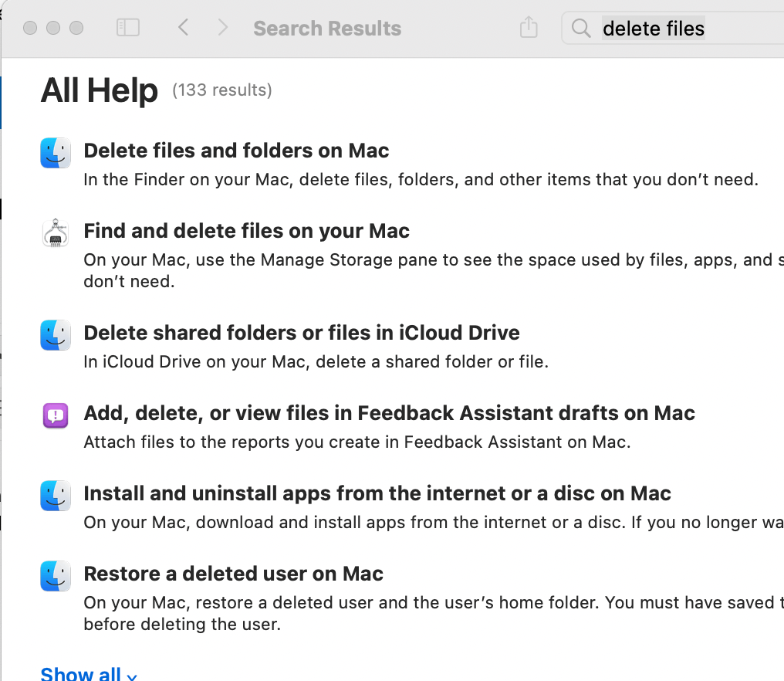Viewport: 784px width, 681px height.
Task: Open 'Find and delete files on your Mac'
Action: coord(246,231)
